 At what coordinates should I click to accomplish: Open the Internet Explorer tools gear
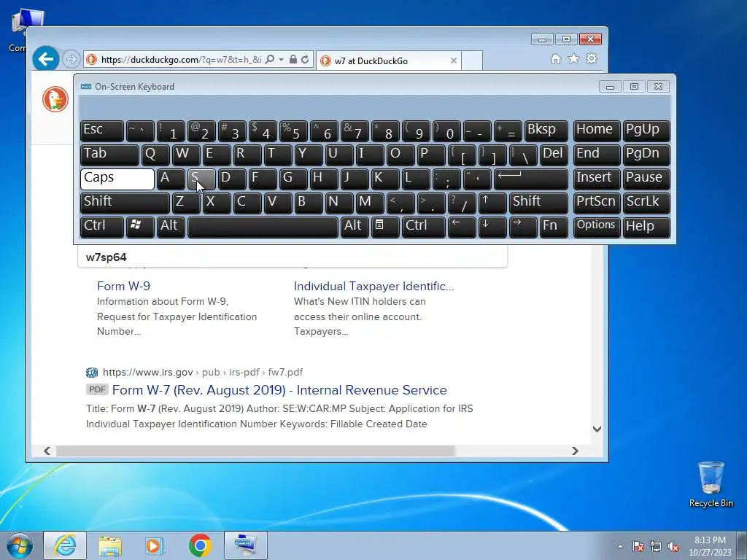pyautogui.click(x=592, y=58)
